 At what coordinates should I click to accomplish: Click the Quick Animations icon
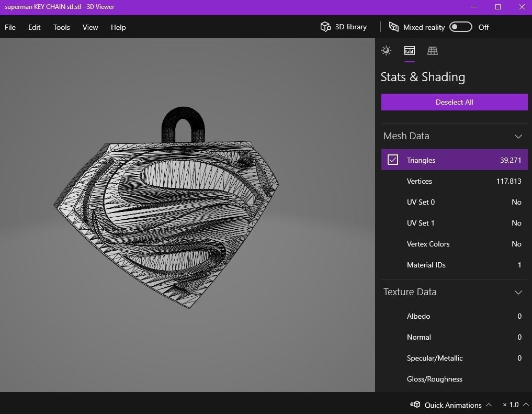tap(415, 404)
